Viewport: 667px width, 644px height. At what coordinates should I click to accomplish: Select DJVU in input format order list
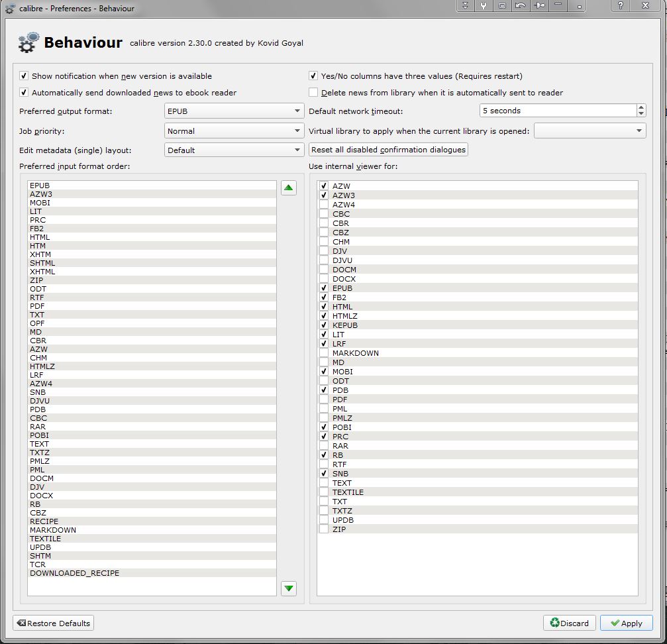(152, 401)
